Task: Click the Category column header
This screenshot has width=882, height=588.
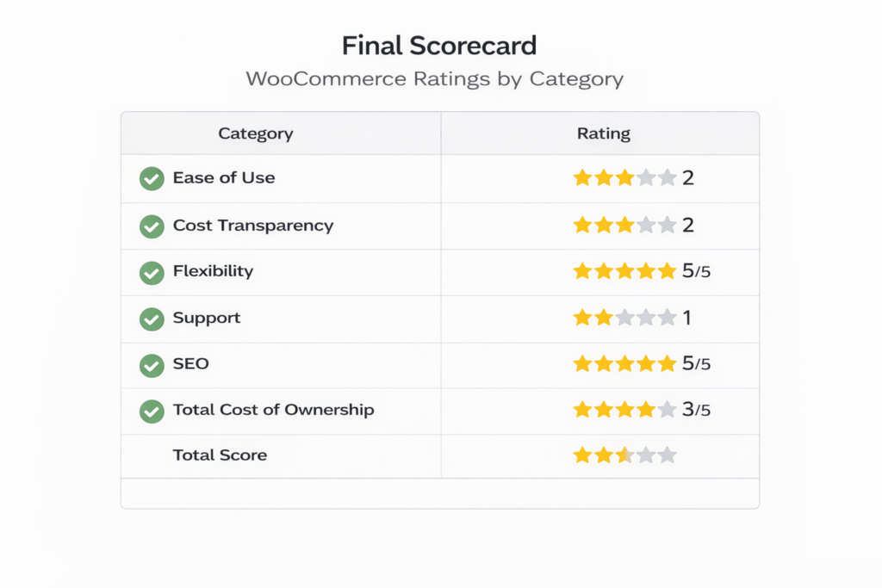Action: click(256, 133)
